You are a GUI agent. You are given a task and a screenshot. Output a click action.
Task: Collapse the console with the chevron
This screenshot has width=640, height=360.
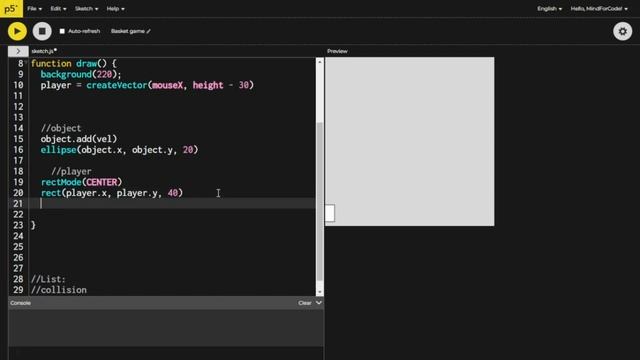coord(319,303)
